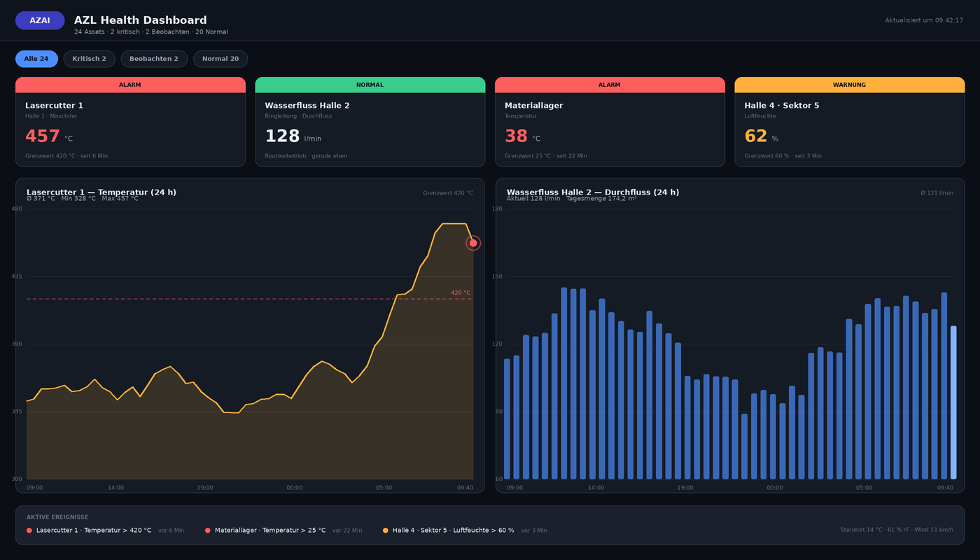Click the Ø 121 l/min average label
The width and height of the screenshot is (980, 560).
(x=937, y=193)
